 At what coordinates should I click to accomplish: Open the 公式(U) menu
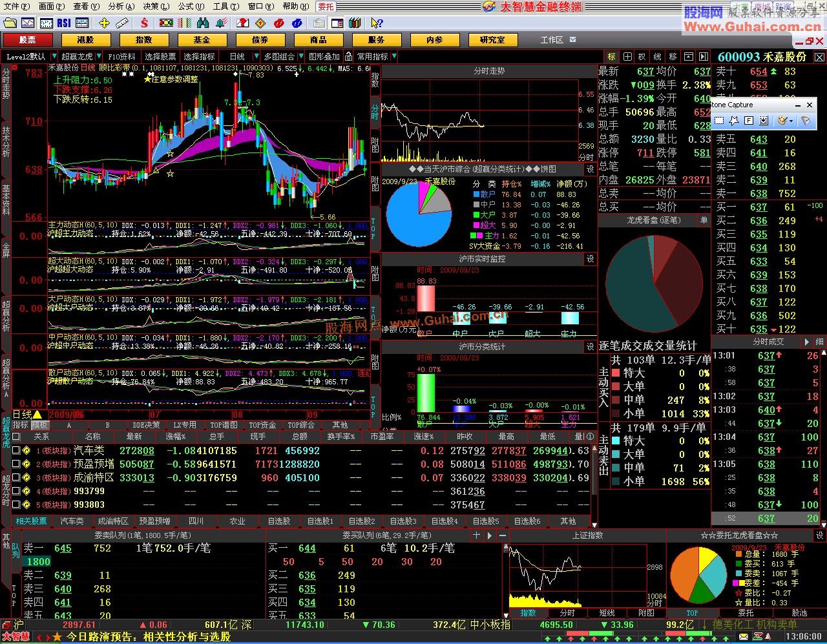point(191,6)
